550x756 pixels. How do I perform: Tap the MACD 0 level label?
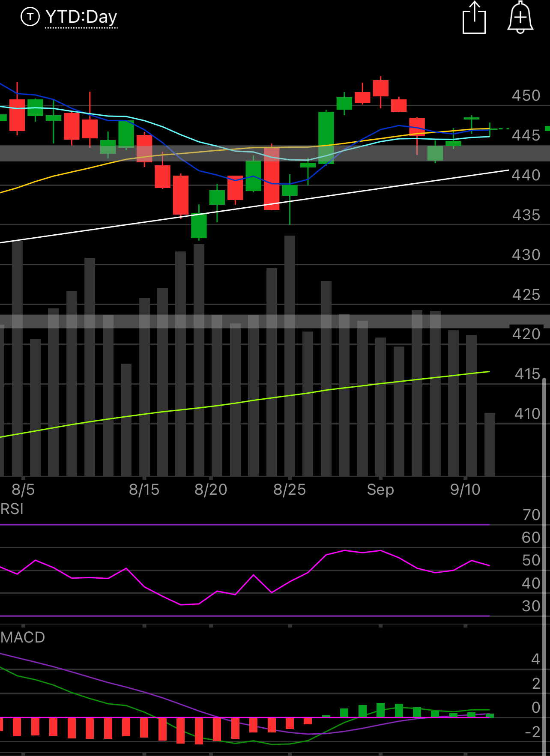pos(535,708)
